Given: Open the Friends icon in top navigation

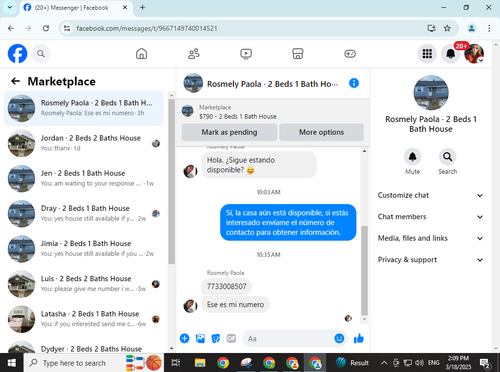Looking at the screenshot, I should click(x=194, y=54).
